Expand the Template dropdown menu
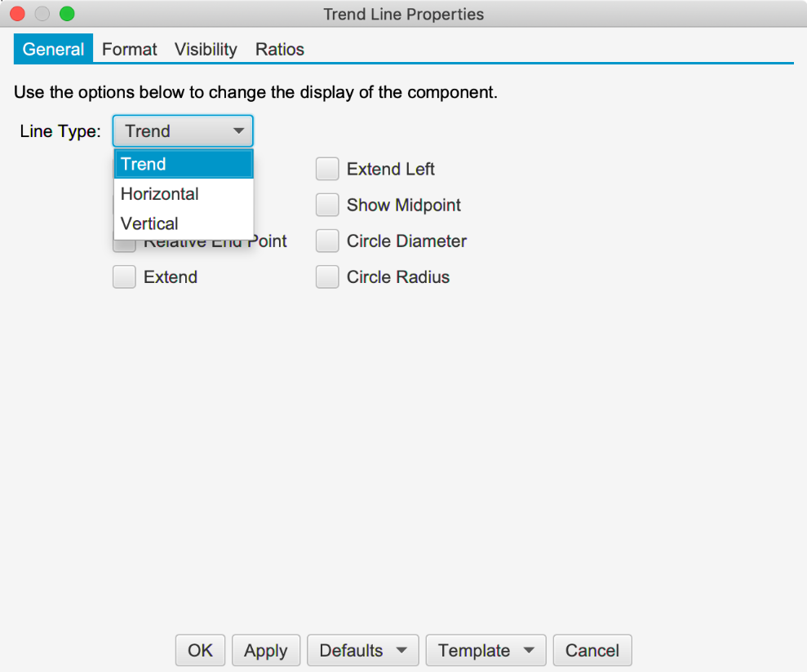The image size is (807, 672). [486, 651]
